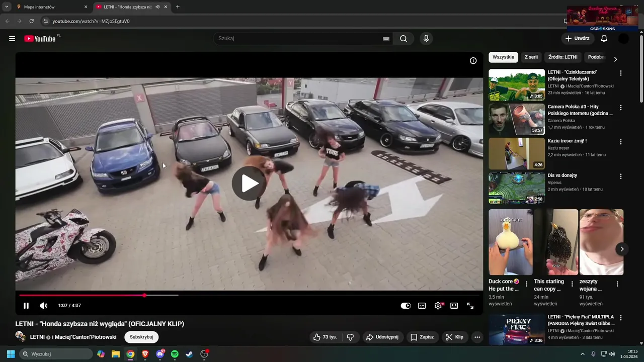Select the Podobne filter chip
The height and width of the screenshot is (362, 644).
[596, 57]
